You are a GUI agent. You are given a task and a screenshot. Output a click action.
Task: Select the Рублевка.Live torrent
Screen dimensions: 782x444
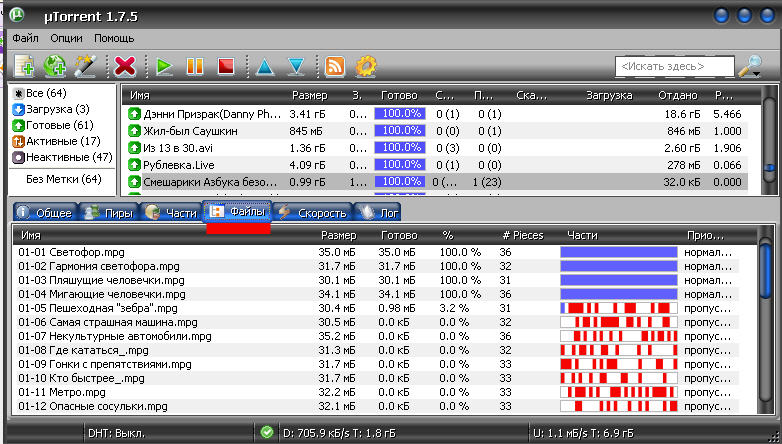[x=435, y=165]
